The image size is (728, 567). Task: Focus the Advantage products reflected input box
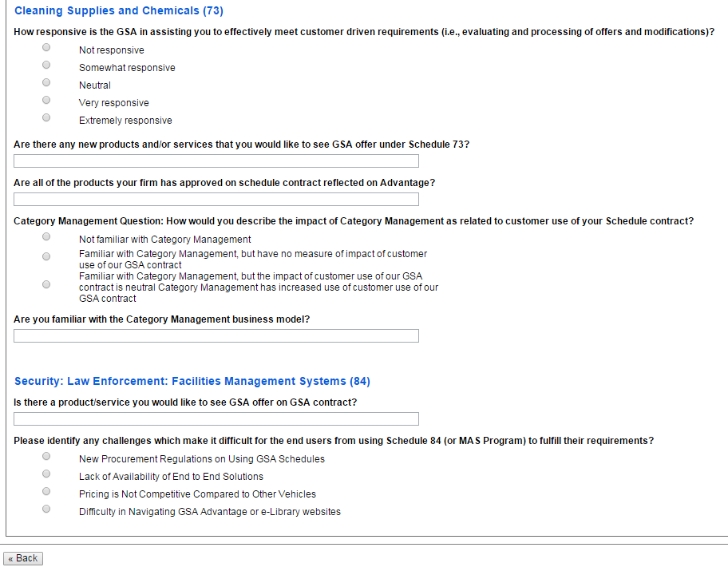pyautogui.click(x=216, y=200)
